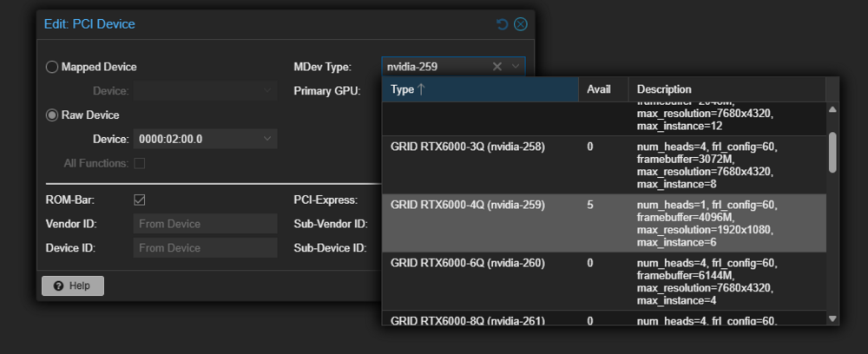Image resolution: width=868 pixels, height=354 pixels.
Task: Choose GRID RTX6000-4Q (nvidia-259) entry
Action: click(x=604, y=223)
